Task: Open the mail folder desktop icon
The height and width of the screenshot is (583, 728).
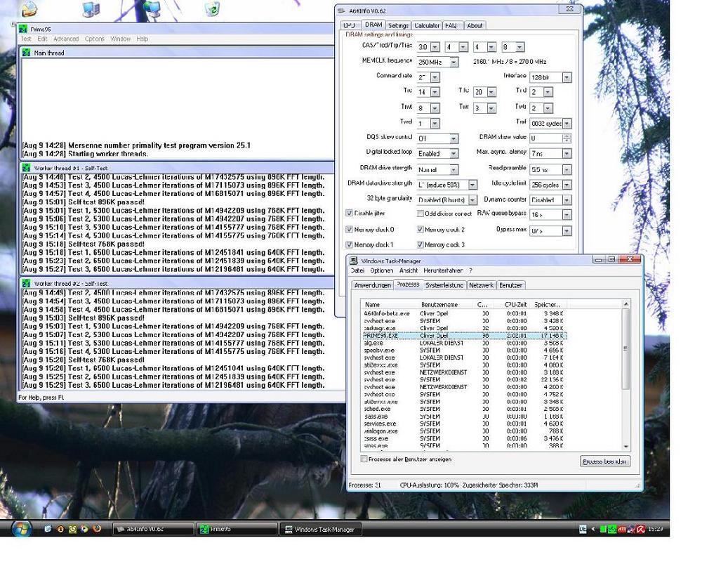Action: pyautogui.click(x=29, y=8)
